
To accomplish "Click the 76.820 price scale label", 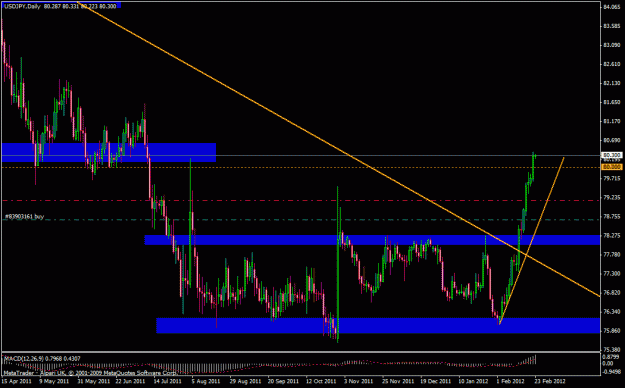I will (x=612, y=292).
